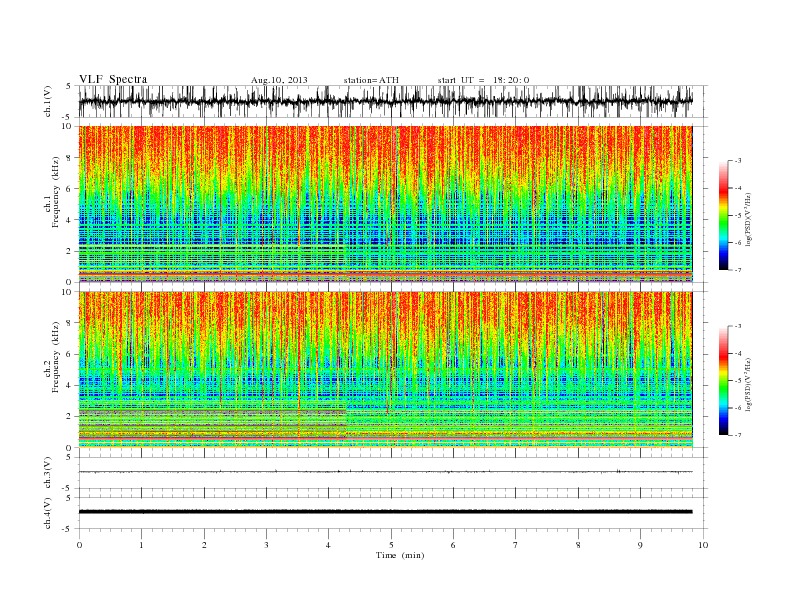Click the "VLF Spectra" plot title
Viewport: 792px width, 612px height.
pos(113,79)
